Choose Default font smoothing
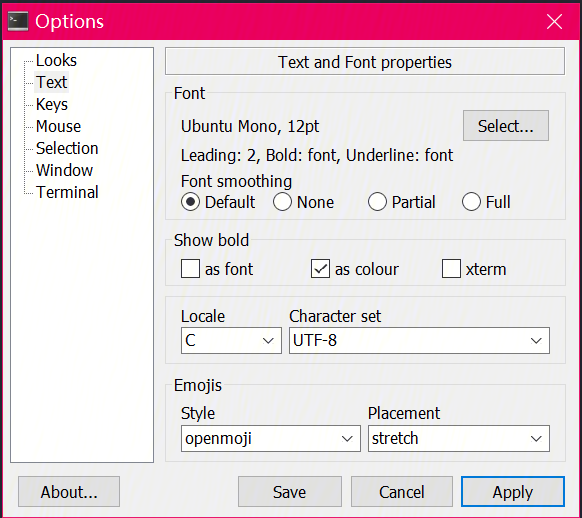This screenshot has height=518, width=582. pyautogui.click(x=190, y=202)
